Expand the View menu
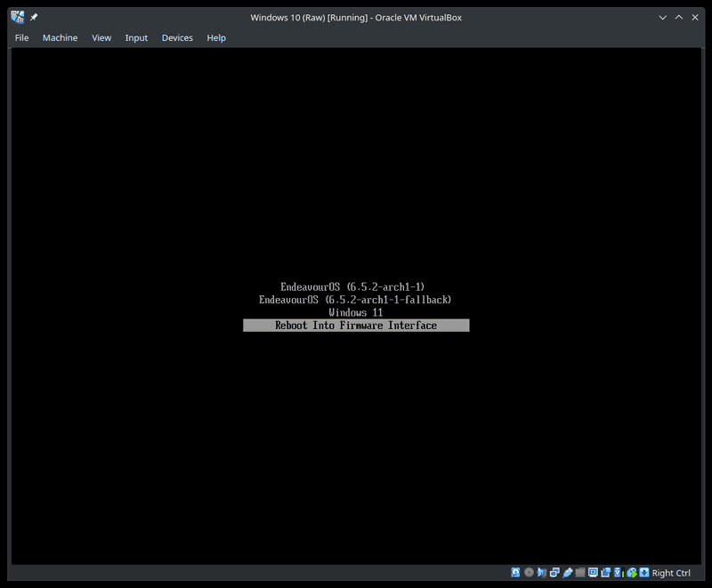The width and height of the screenshot is (712, 588). click(x=101, y=38)
